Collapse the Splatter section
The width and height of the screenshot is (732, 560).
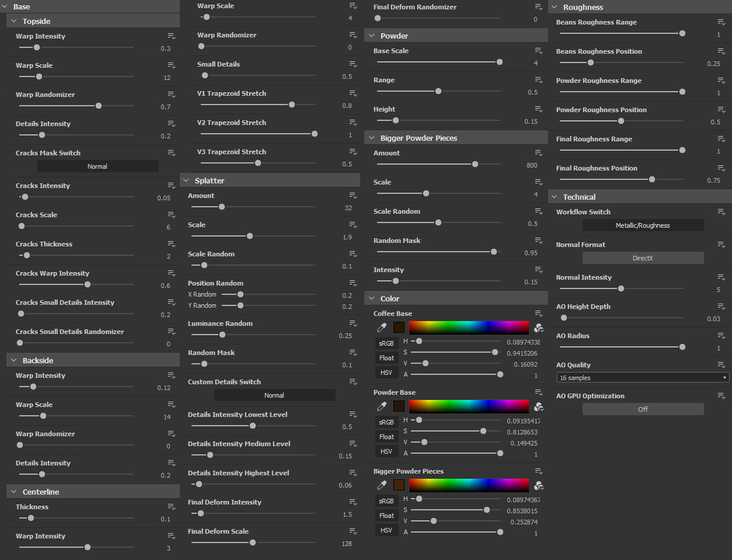point(186,180)
